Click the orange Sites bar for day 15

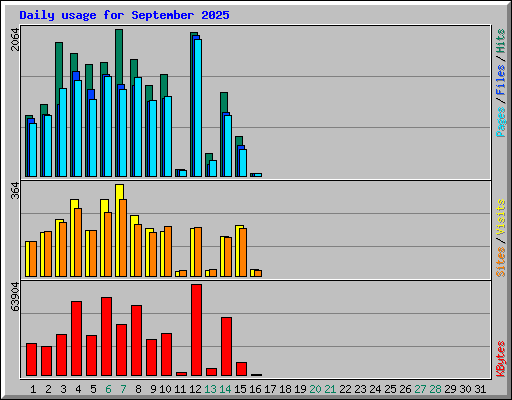pyautogui.click(x=243, y=252)
